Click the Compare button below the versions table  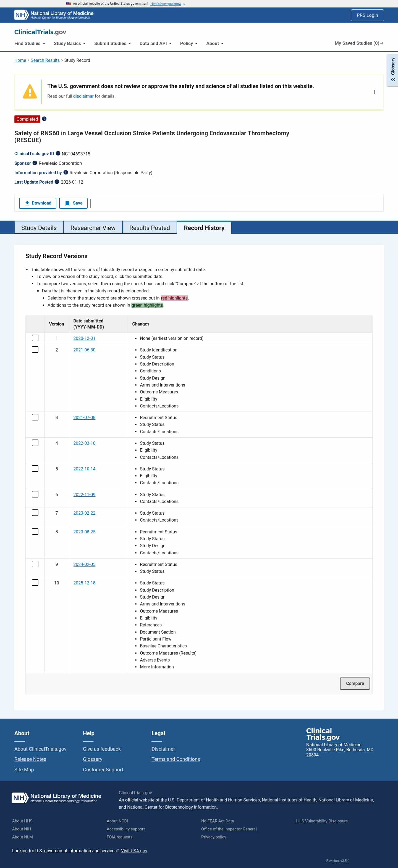[x=355, y=683]
